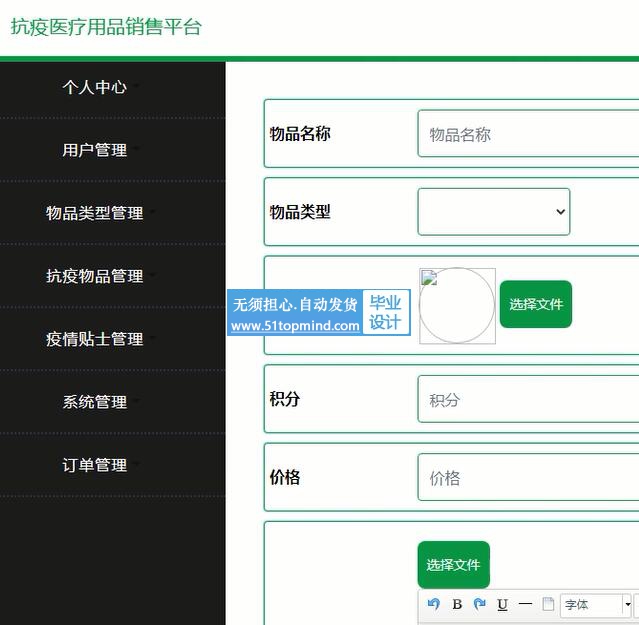
Task: Open 订单管理 in the sidebar
Action: tap(95, 465)
